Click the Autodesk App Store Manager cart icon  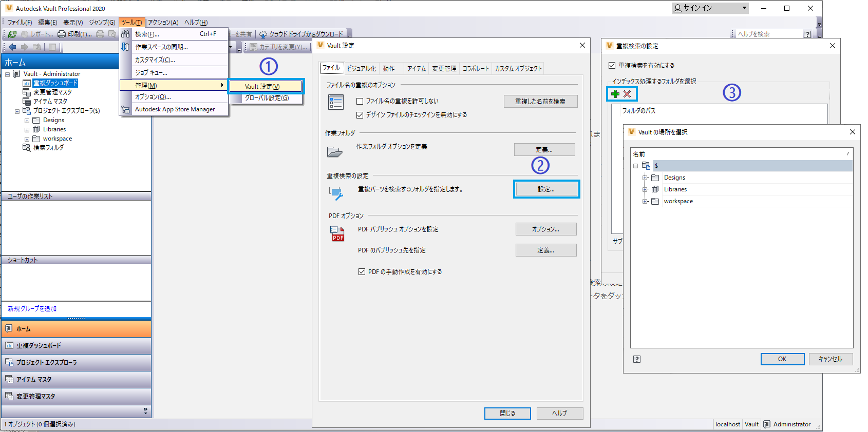point(125,109)
